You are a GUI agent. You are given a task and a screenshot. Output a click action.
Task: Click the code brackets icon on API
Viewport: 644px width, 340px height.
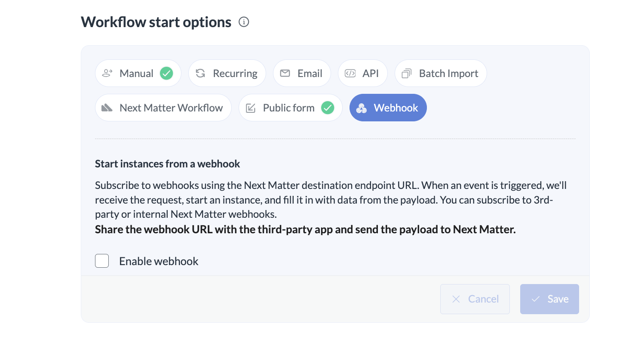350,73
